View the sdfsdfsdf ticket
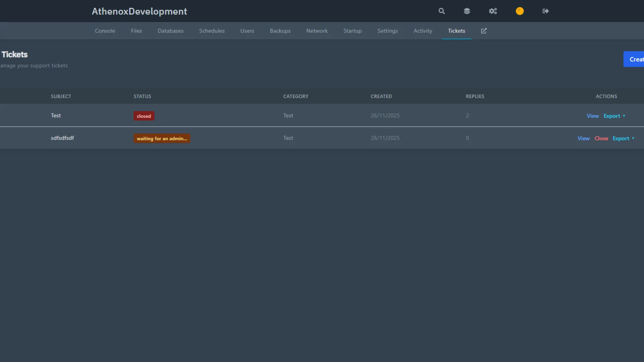 (x=583, y=138)
